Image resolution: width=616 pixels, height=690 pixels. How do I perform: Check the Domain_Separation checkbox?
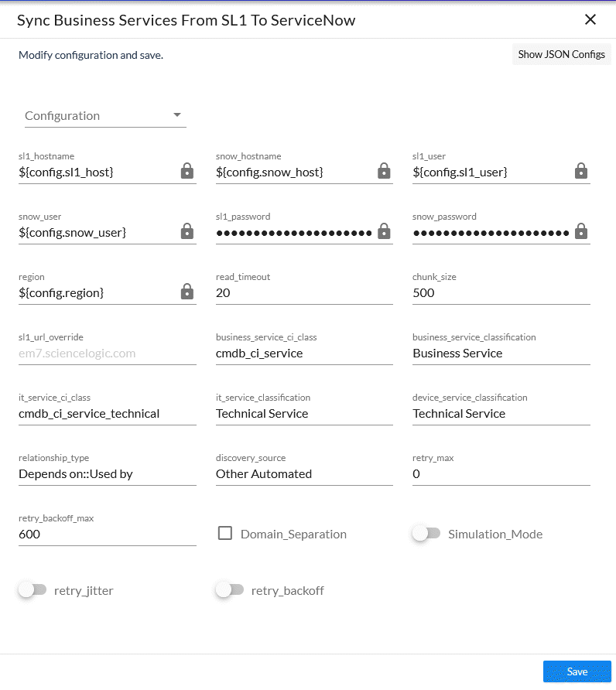[225, 534]
